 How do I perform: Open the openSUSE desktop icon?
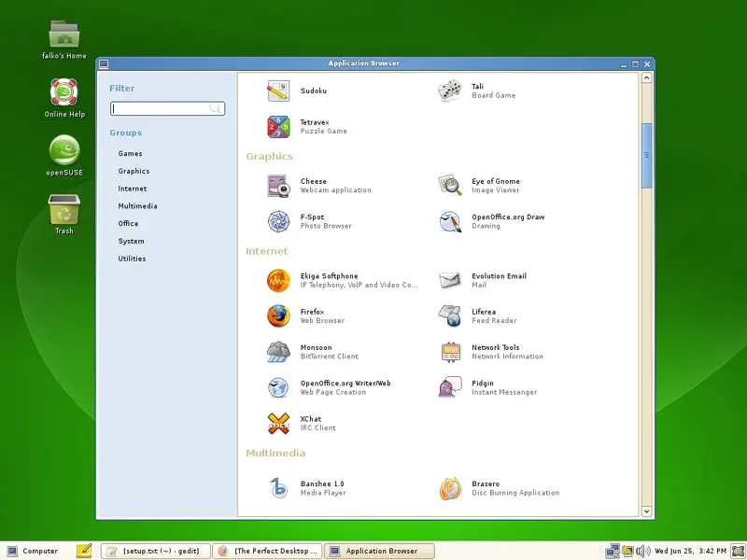[x=64, y=150]
